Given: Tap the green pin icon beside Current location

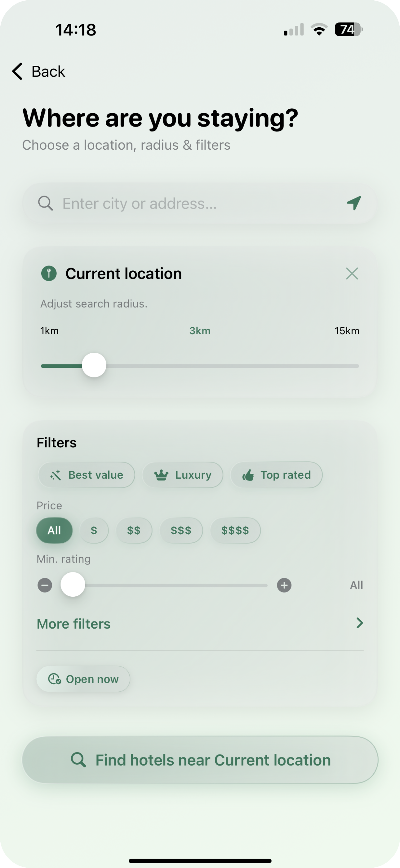Looking at the screenshot, I should [49, 273].
